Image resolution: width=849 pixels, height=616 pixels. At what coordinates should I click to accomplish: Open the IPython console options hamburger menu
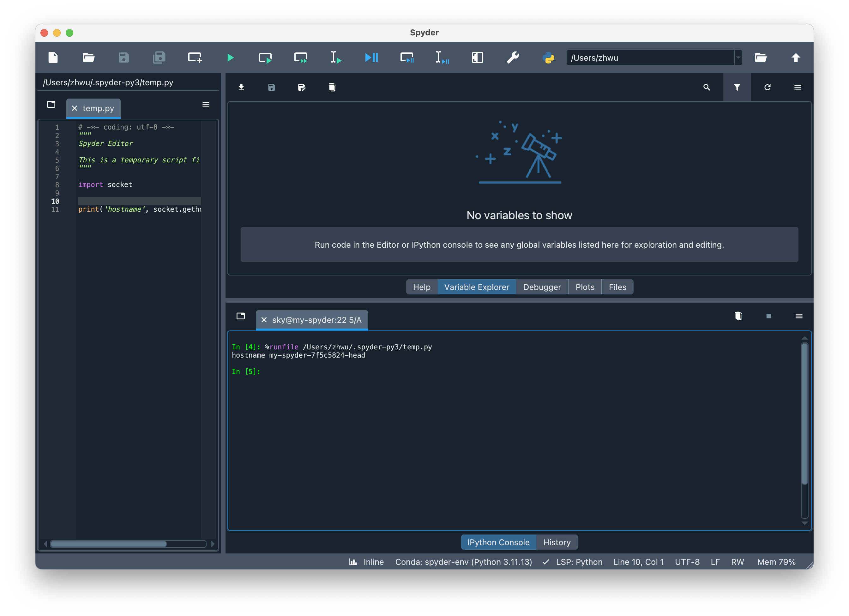click(799, 316)
